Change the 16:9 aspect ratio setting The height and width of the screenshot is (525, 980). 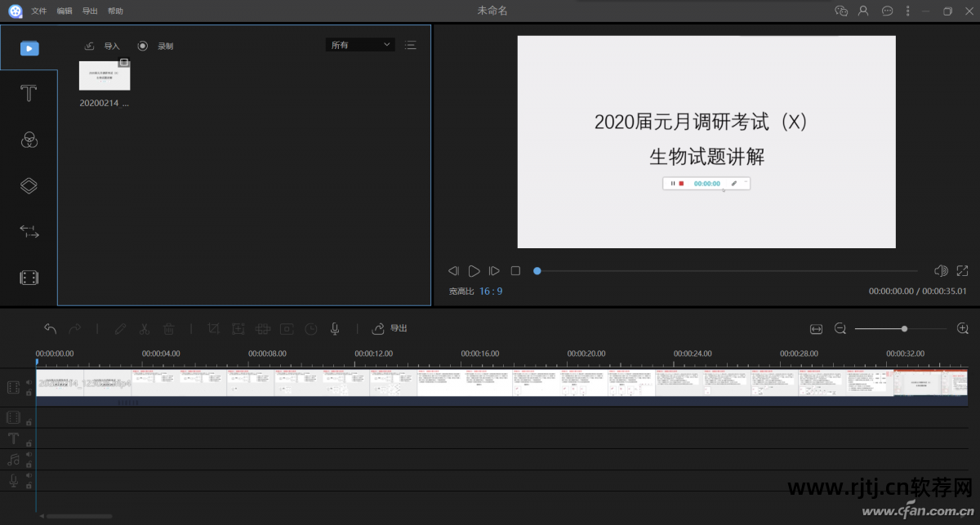coord(491,291)
